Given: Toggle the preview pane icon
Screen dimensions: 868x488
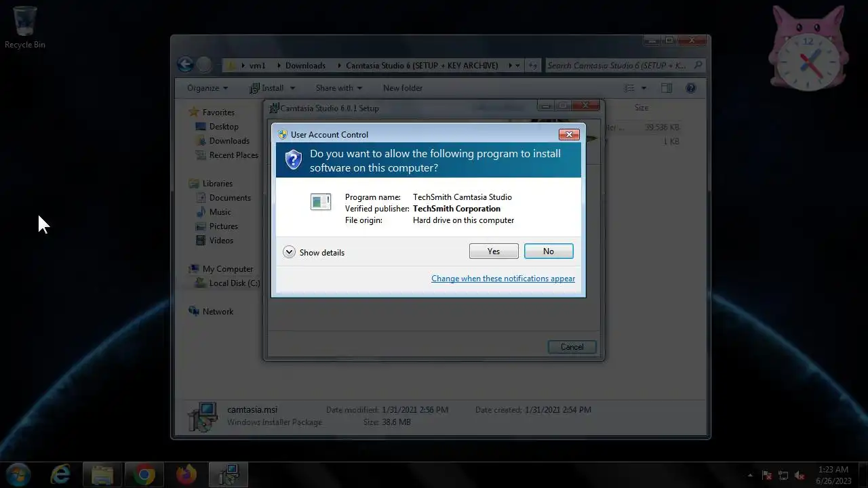Looking at the screenshot, I should point(667,88).
